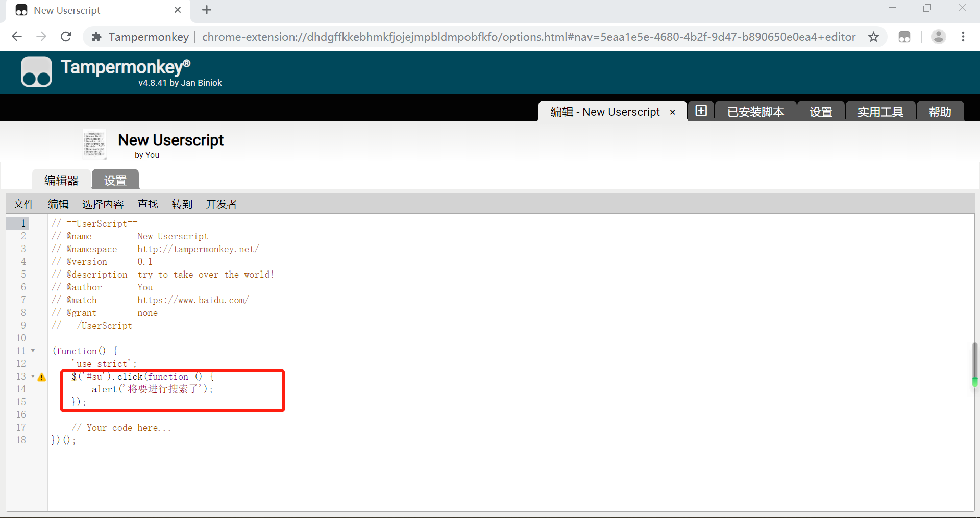Open the Chrome extensions icon
Viewport: 980px width, 518px height.
(904, 36)
